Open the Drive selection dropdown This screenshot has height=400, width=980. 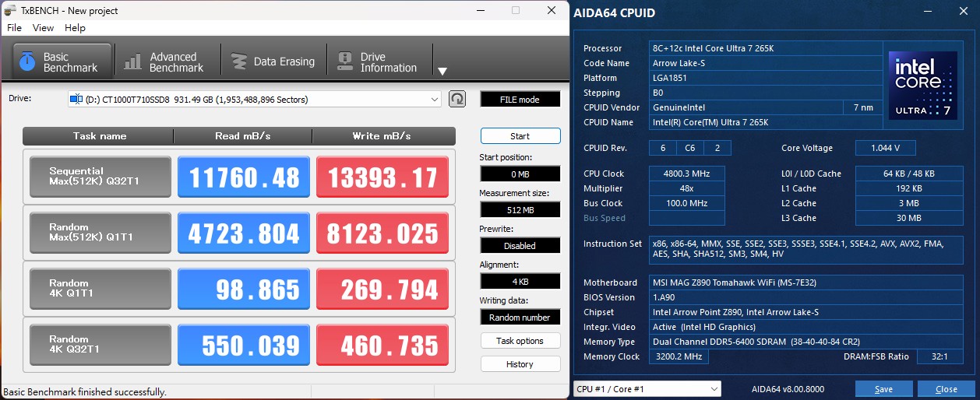click(x=255, y=99)
